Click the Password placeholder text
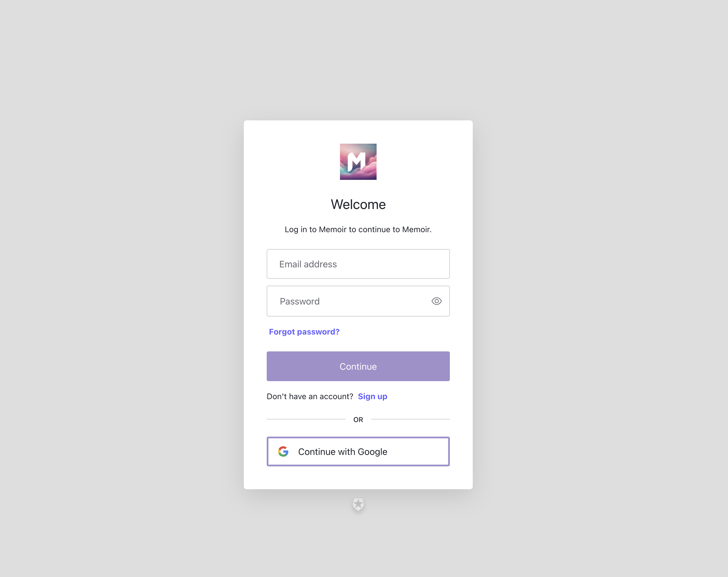 [x=300, y=301]
